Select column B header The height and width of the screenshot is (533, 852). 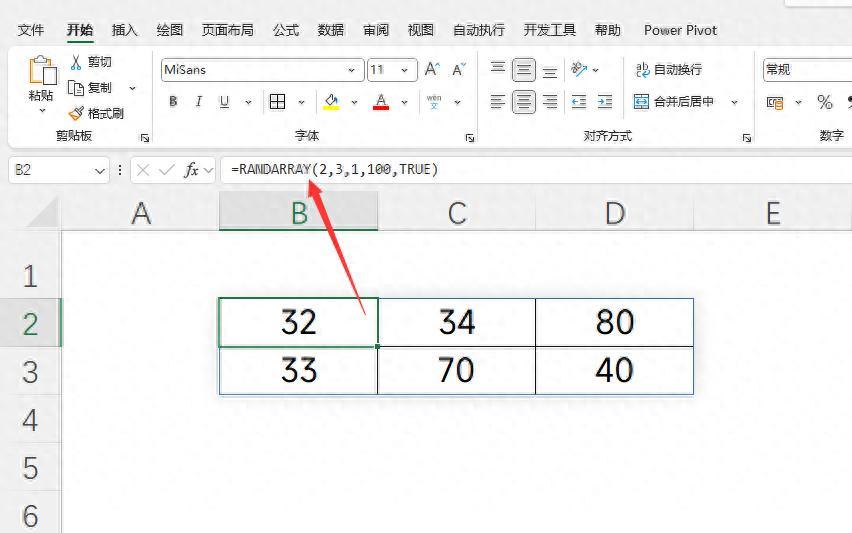tap(298, 212)
